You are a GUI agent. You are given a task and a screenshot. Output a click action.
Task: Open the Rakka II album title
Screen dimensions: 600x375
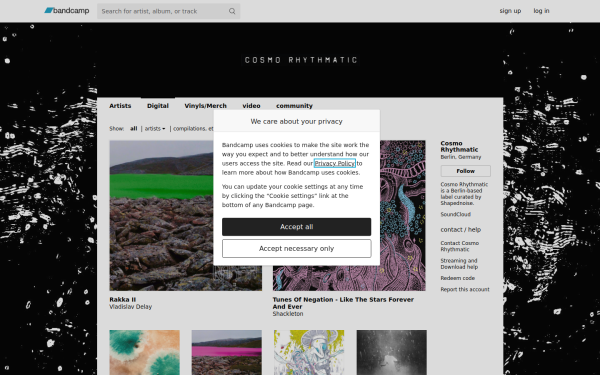[122, 300]
